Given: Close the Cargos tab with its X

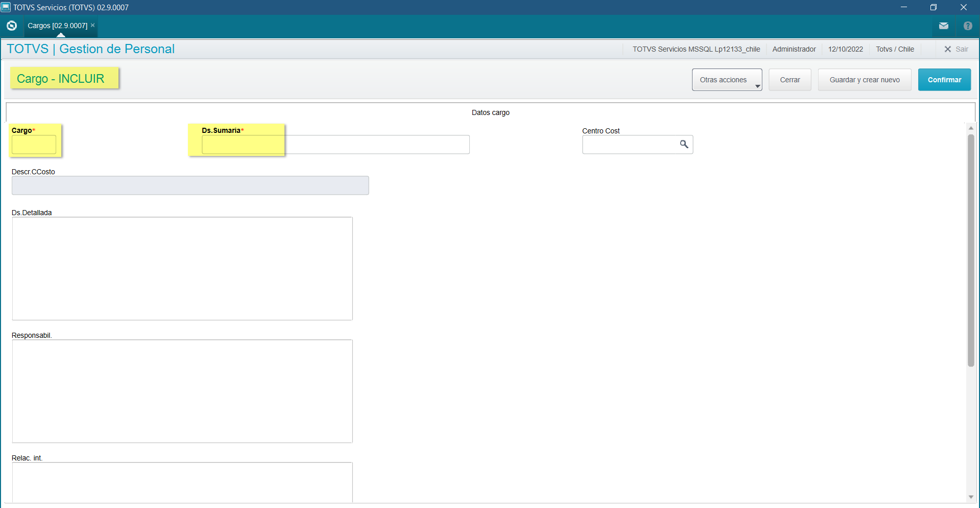Looking at the screenshot, I should pyautogui.click(x=93, y=25).
